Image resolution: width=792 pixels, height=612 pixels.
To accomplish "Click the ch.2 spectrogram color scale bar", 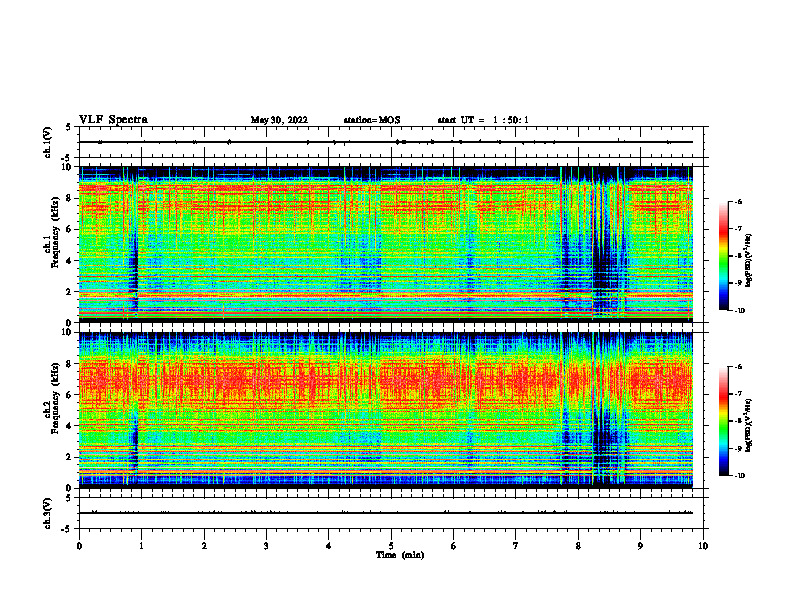I will (x=723, y=421).
